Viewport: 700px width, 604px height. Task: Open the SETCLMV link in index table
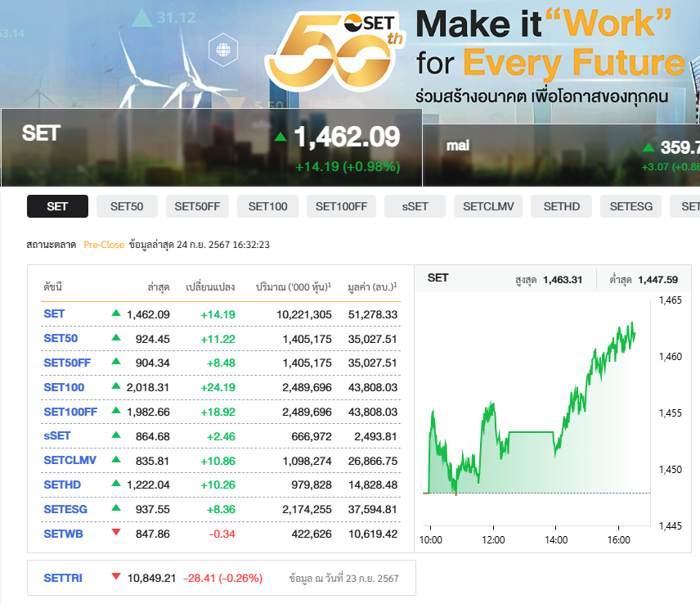click(70, 460)
